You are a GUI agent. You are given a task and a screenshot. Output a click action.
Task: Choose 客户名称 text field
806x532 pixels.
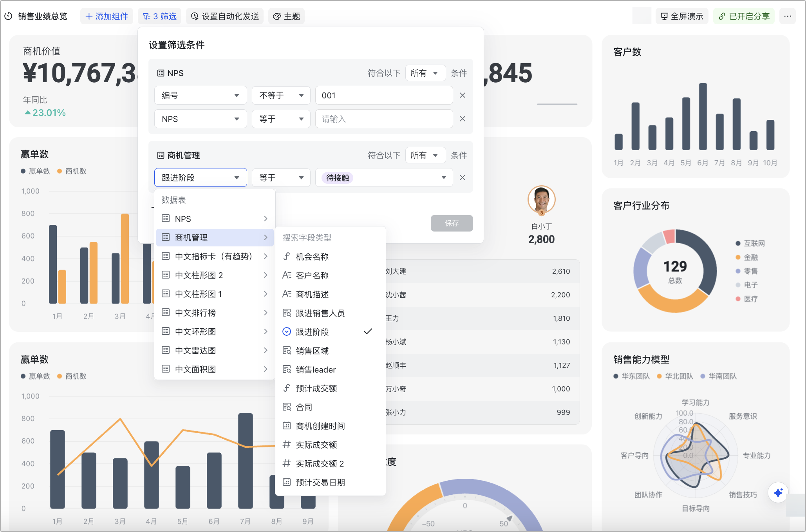coord(330,275)
